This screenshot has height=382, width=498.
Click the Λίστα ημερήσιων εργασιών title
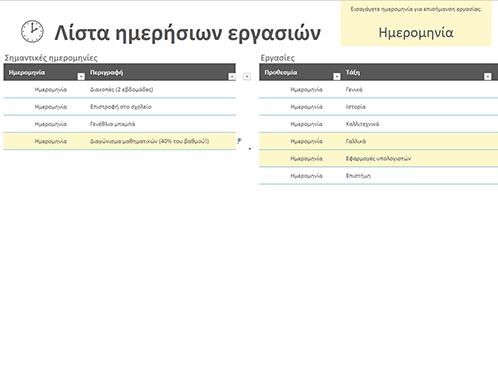187,33
